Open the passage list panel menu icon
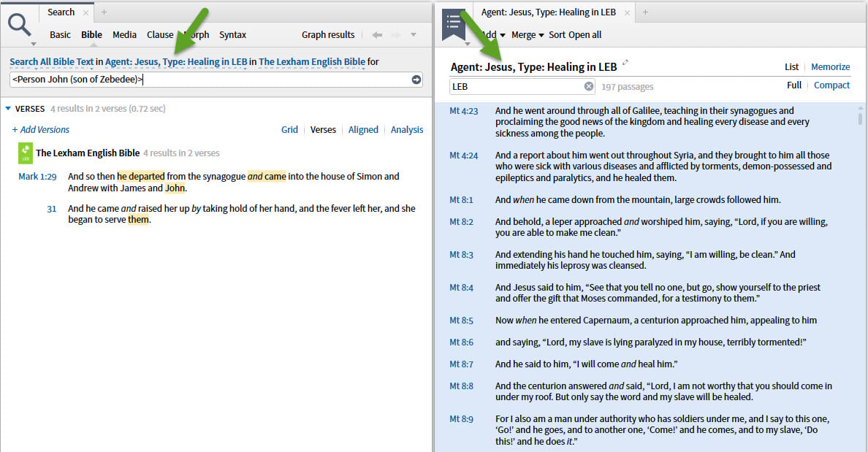 (454, 24)
